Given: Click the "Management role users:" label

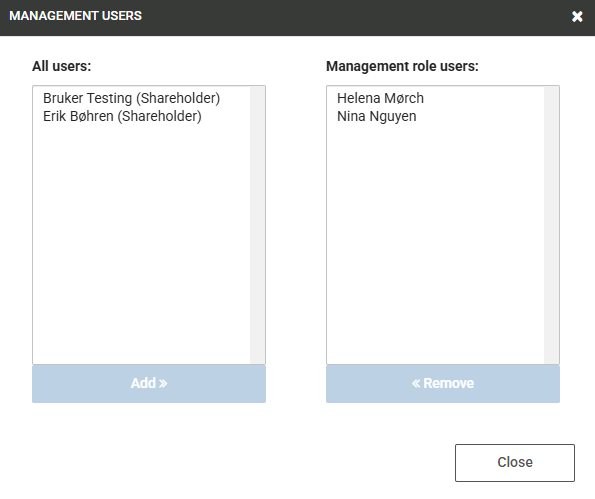Looking at the screenshot, I should click(402, 66).
